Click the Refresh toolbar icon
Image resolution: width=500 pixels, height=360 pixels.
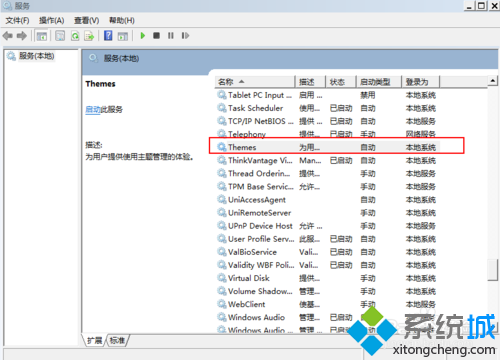click(x=75, y=36)
